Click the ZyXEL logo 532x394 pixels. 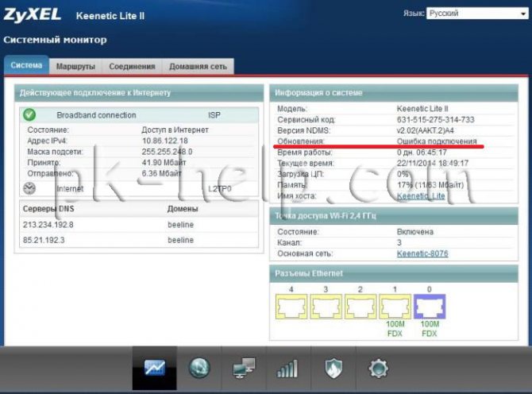click(x=33, y=15)
